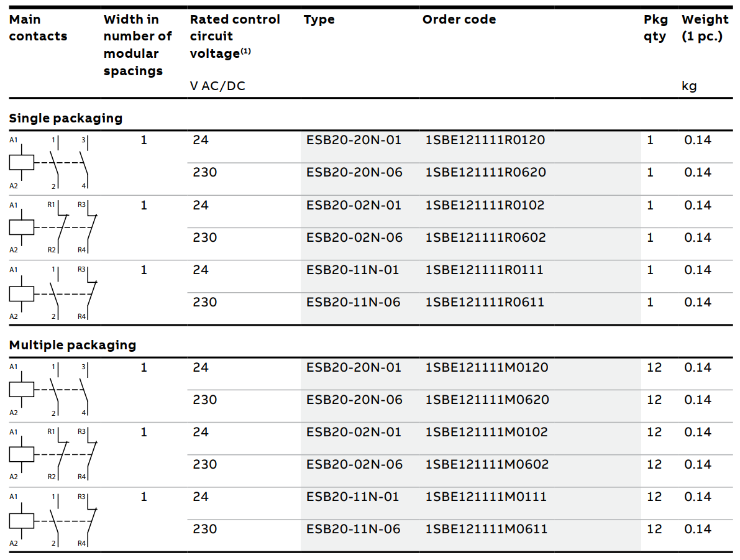Click the 2NO contact diagram under Single packaging
Screen dimensions: 740x560
(49, 162)
